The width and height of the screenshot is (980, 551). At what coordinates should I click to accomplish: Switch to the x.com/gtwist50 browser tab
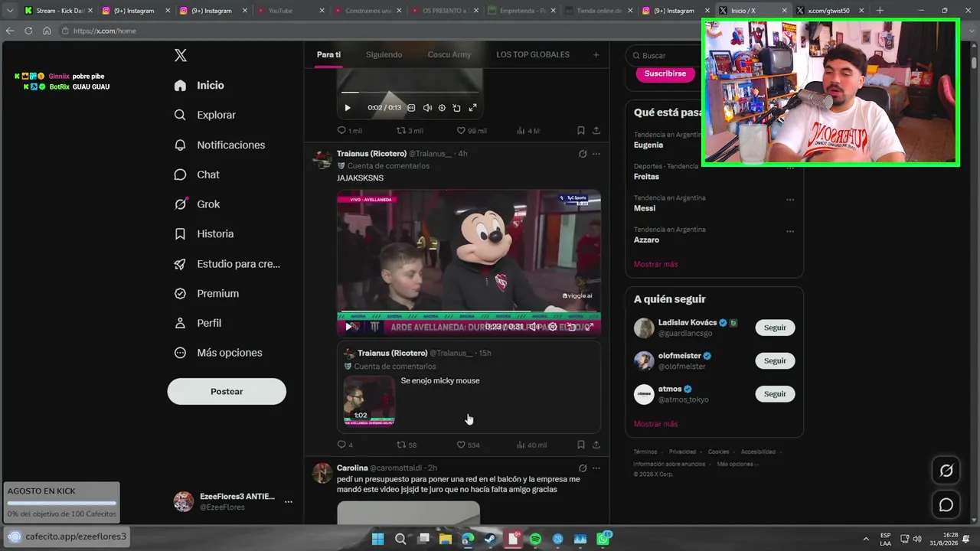coord(828,11)
